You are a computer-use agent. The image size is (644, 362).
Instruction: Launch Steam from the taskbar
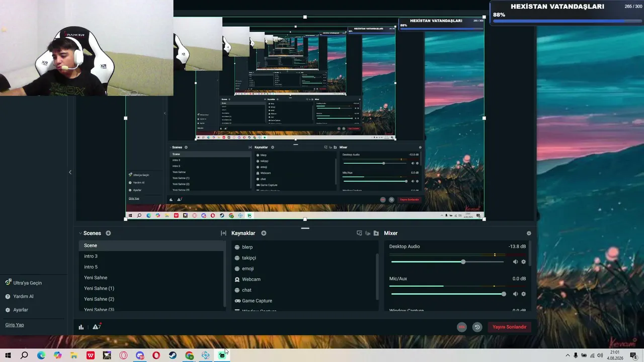click(x=173, y=355)
